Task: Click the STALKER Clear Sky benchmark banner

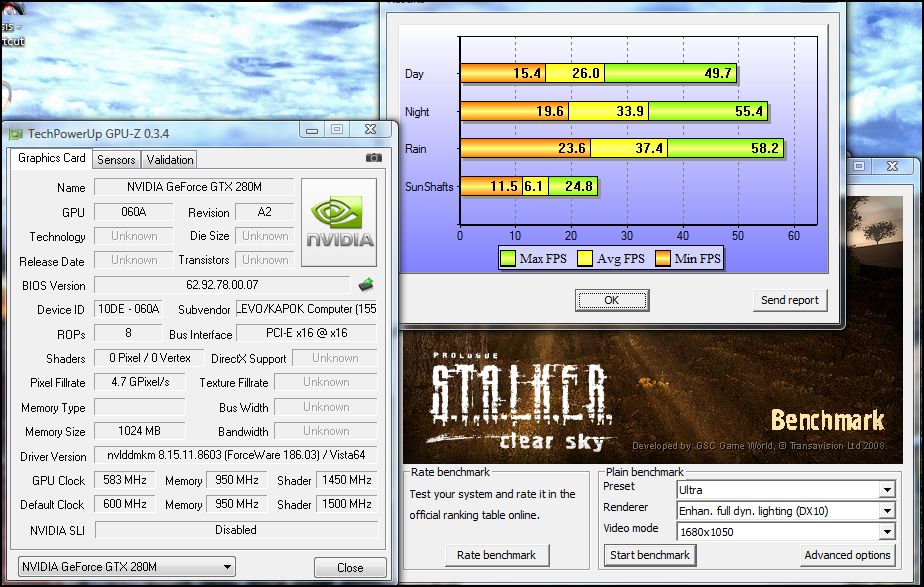Action: point(652,396)
